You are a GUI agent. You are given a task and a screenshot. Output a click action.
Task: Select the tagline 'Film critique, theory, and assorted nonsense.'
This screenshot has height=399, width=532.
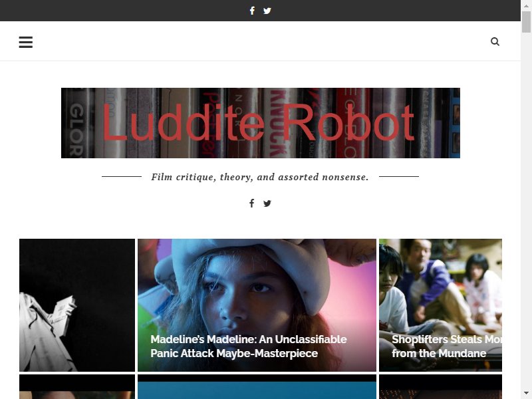(260, 177)
